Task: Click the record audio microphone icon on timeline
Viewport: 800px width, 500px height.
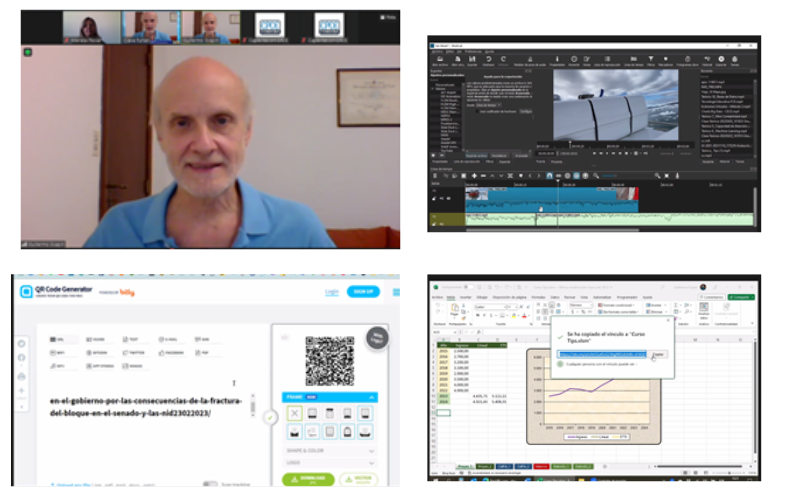Action: click(x=677, y=176)
